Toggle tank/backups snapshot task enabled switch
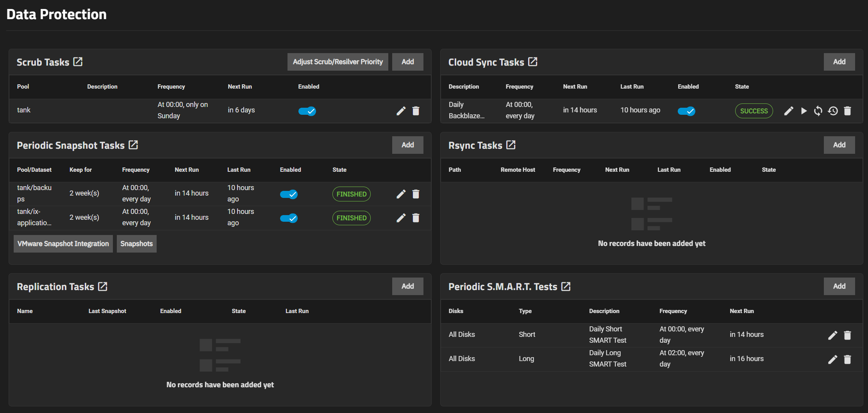The height and width of the screenshot is (413, 868). click(289, 194)
